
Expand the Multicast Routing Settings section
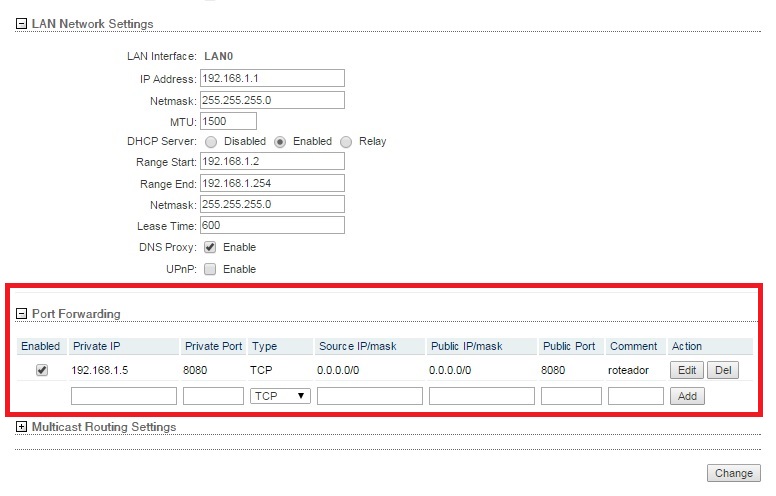coord(21,427)
